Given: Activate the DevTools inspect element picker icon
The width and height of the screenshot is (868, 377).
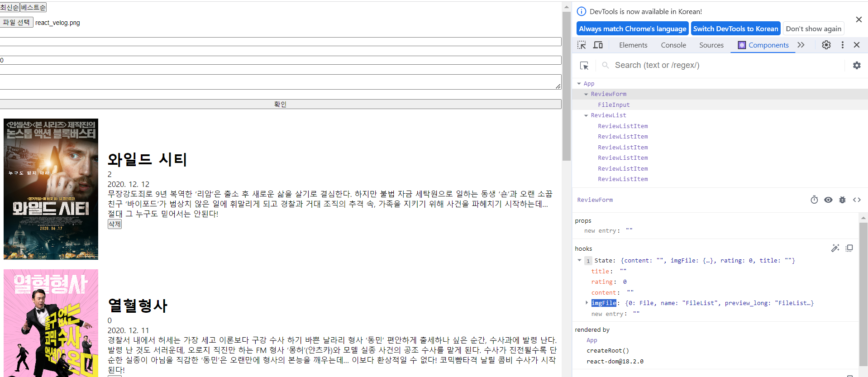Looking at the screenshot, I should [x=582, y=45].
